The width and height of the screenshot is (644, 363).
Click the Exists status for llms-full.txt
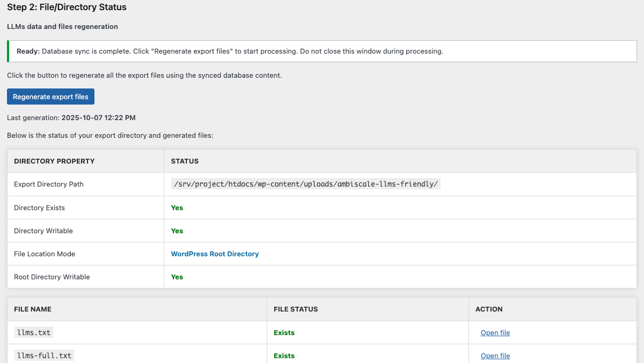click(284, 356)
